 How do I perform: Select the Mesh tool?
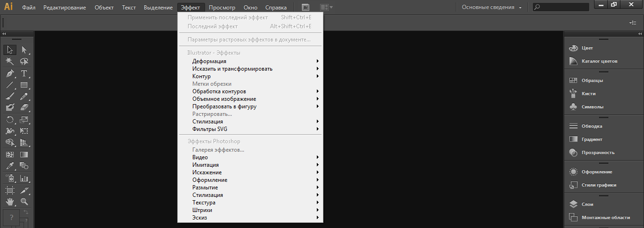pos(10,155)
